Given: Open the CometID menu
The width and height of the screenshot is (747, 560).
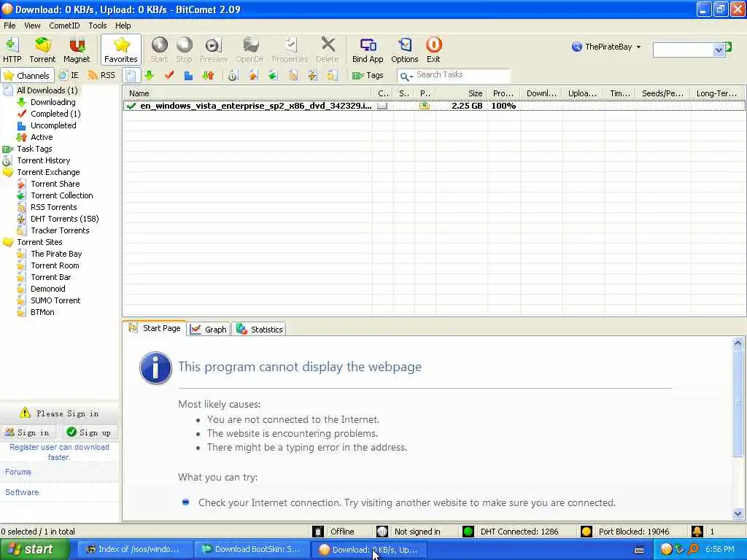Looking at the screenshot, I should (64, 26).
